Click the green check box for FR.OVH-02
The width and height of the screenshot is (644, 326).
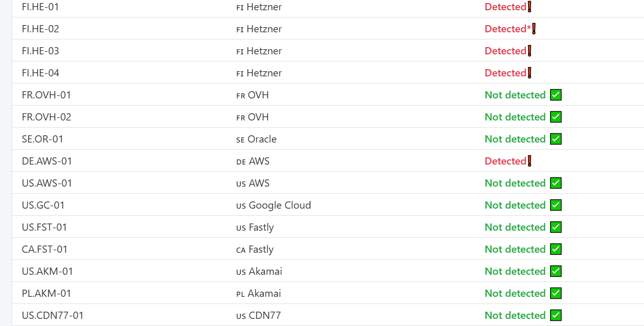(556, 117)
